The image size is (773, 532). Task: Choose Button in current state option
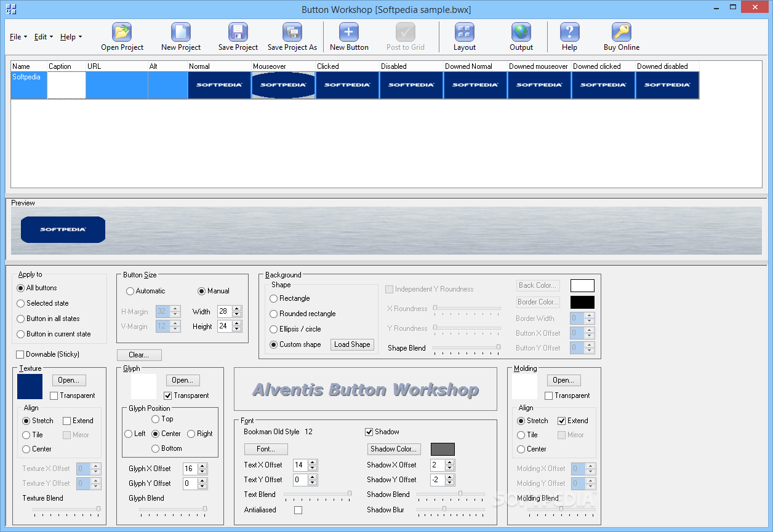click(21, 334)
